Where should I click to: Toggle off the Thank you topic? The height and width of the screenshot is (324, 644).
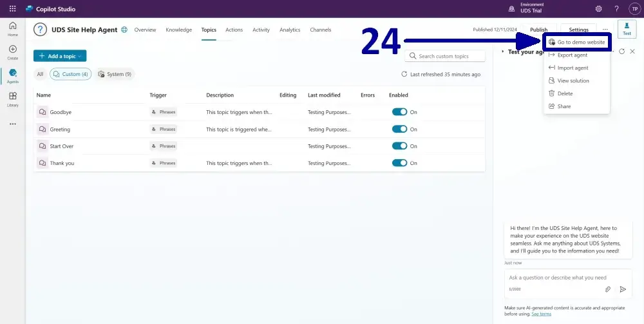pos(399,163)
